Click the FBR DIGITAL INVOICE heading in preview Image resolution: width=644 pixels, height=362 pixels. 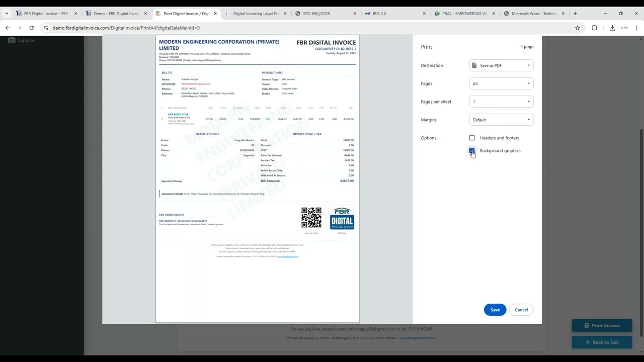click(326, 43)
